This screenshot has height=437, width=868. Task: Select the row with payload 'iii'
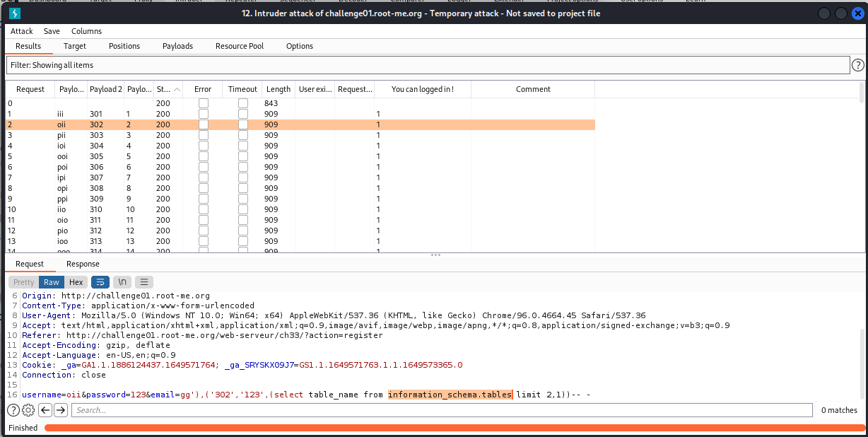300,114
